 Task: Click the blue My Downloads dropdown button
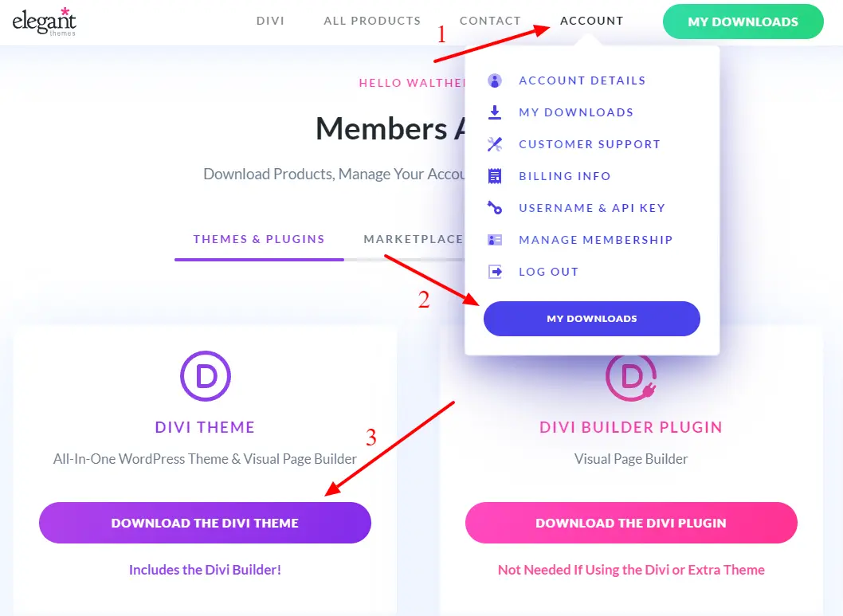pyautogui.click(x=592, y=319)
